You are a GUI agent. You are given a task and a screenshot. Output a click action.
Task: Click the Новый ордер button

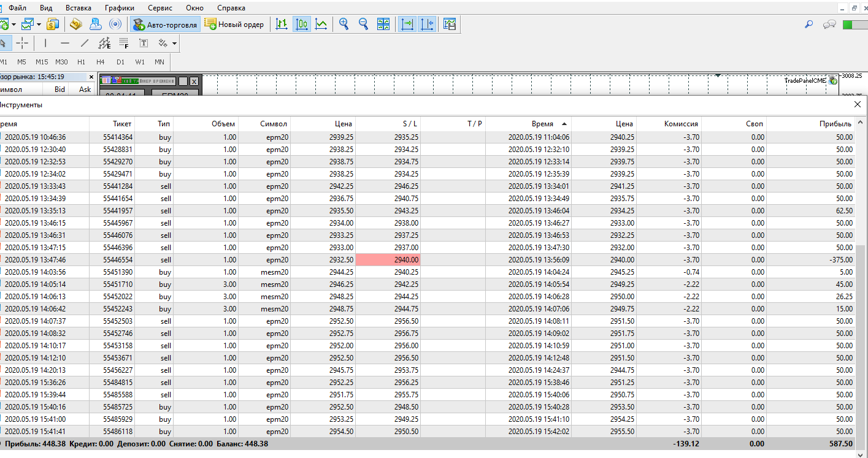click(234, 25)
